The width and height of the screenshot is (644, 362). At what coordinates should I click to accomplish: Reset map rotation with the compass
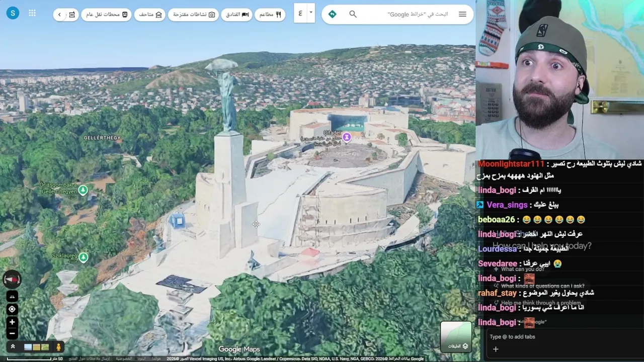tap(12, 280)
